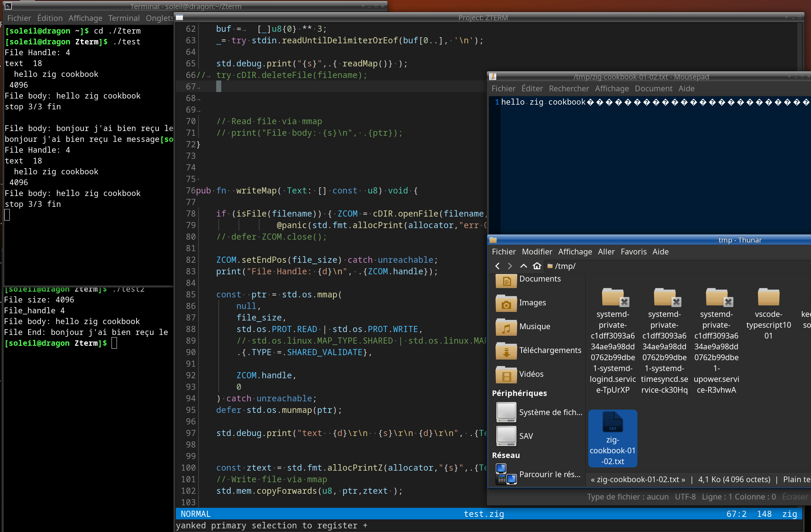Screen dimensions: 811x532
Task: Open Document menu in Mousepad
Action: click(x=654, y=88)
